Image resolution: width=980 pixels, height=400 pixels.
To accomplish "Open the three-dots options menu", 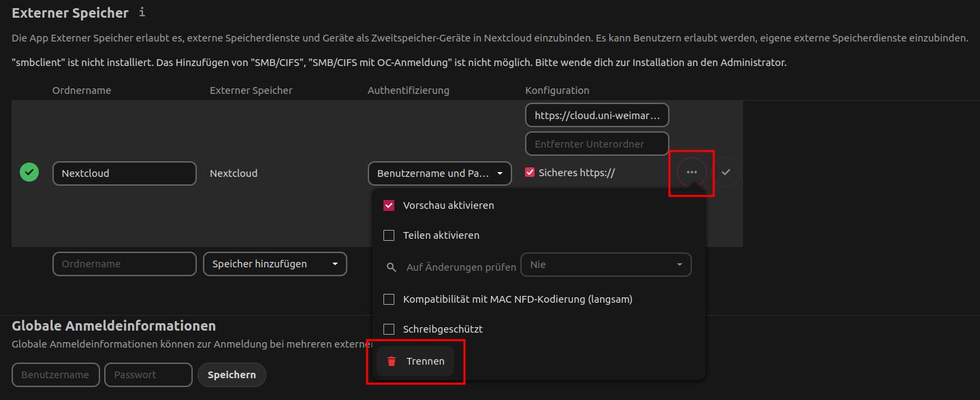I will point(692,173).
